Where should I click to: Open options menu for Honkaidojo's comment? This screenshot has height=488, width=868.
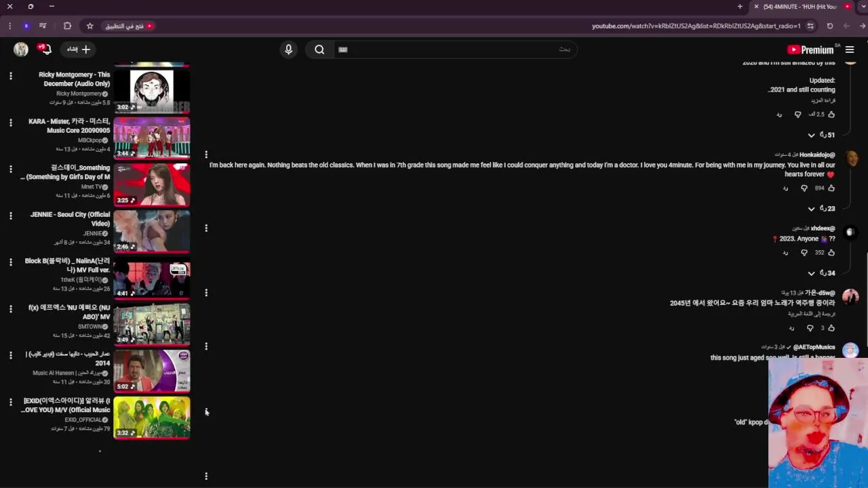[206, 155]
